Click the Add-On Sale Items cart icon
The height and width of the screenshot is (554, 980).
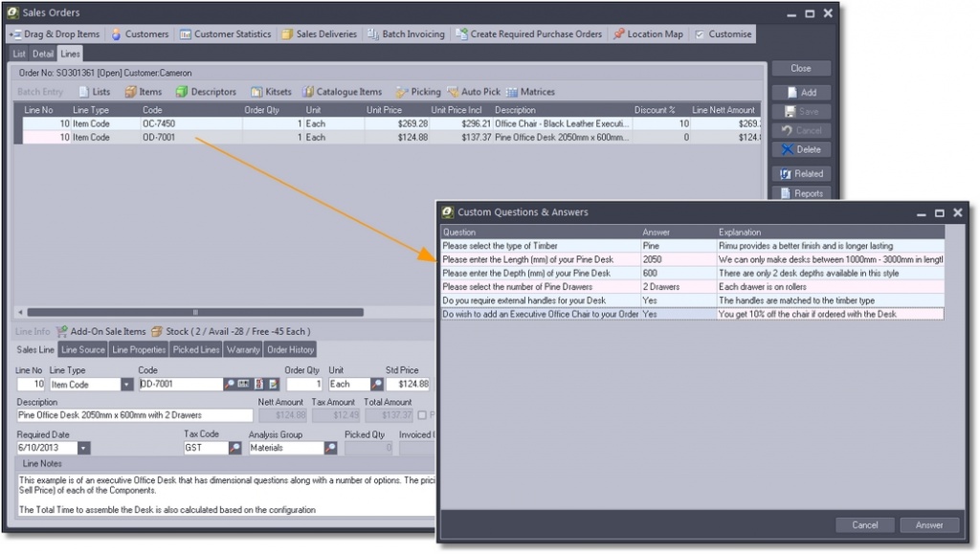[63, 331]
